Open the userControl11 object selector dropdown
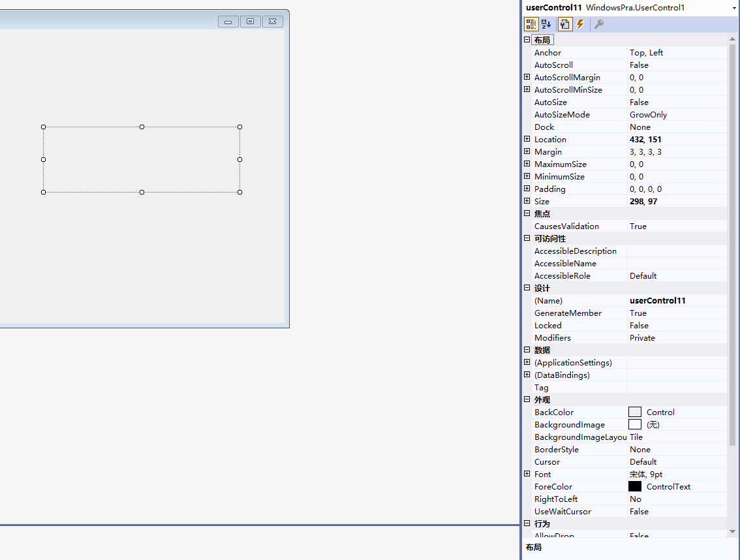This screenshot has width=740, height=560. (x=734, y=8)
